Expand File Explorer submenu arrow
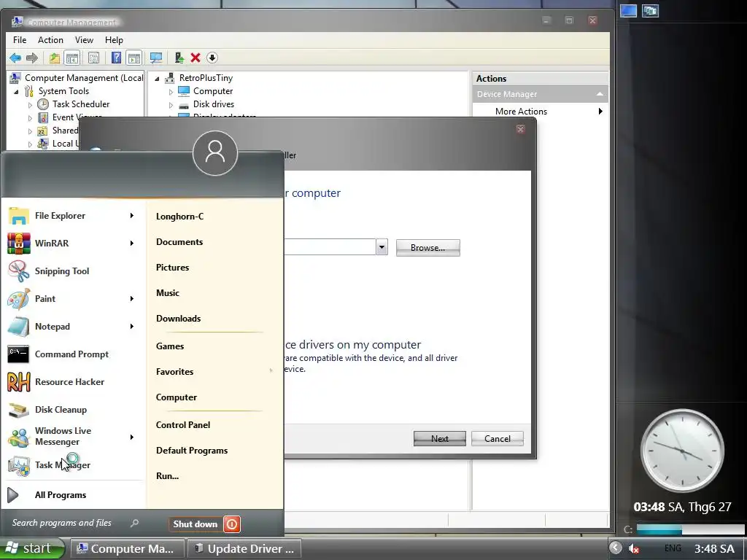The image size is (747, 560). click(x=132, y=216)
